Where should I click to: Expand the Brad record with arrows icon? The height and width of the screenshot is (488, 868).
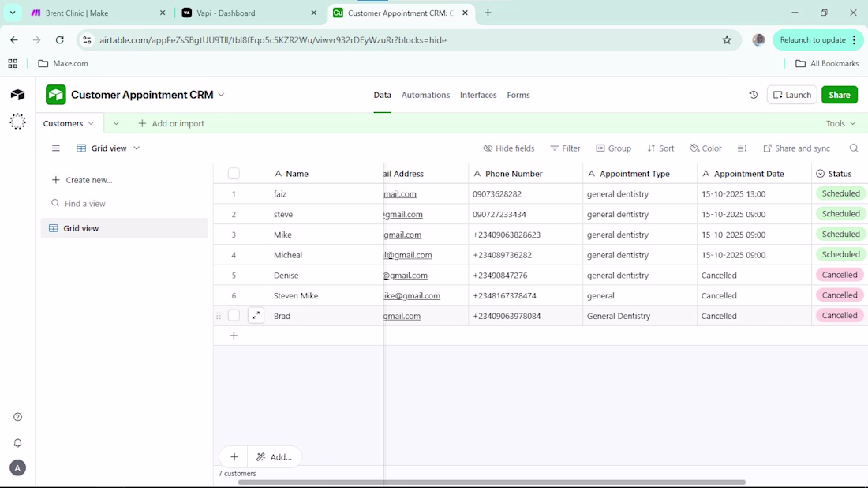click(x=256, y=316)
